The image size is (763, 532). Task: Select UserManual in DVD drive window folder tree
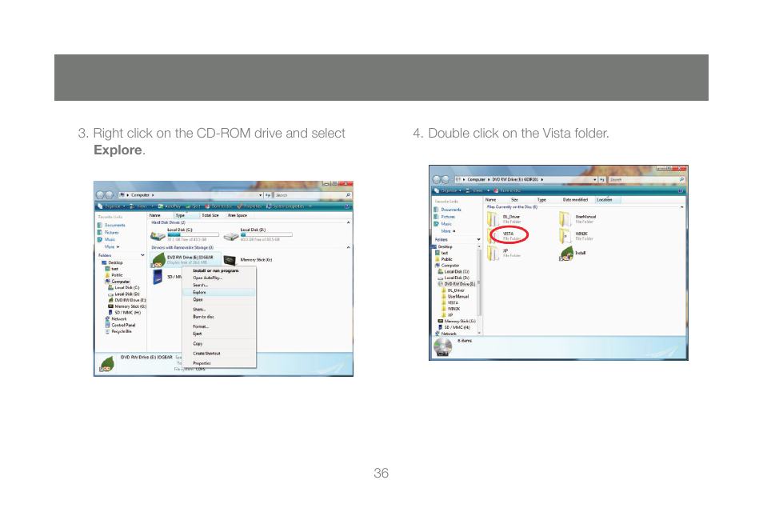pos(454,297)
